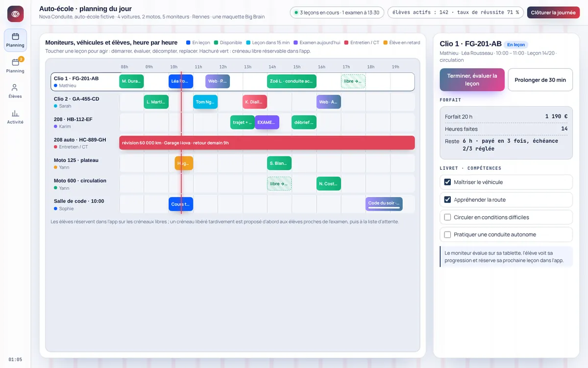Click the Reste 6 h payment row

(x=506, y=145)
